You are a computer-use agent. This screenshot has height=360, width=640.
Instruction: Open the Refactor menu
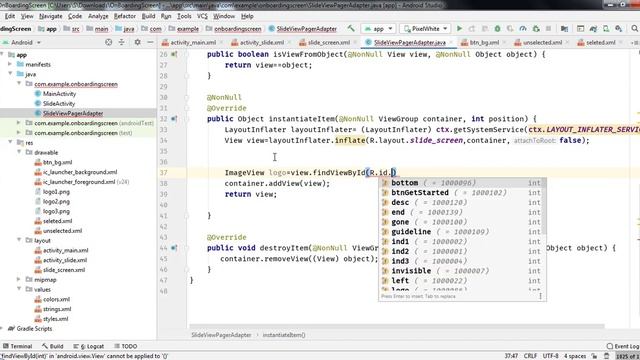click(x=124, y=16)
